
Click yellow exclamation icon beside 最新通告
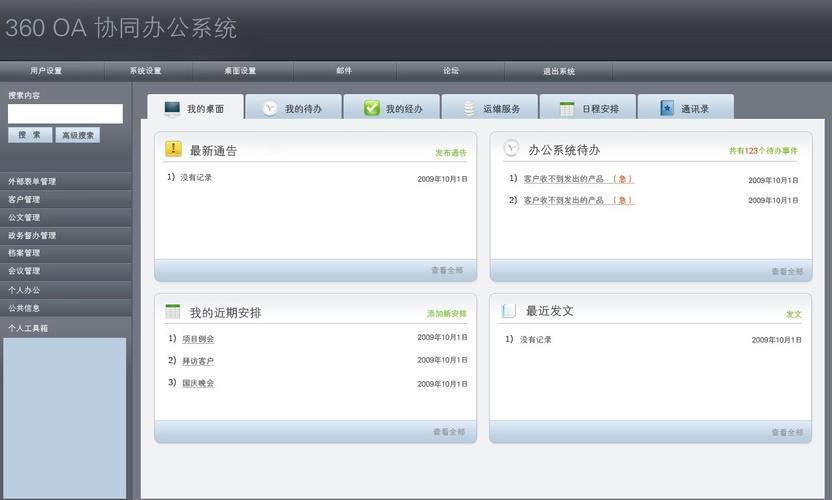[174, 149]
